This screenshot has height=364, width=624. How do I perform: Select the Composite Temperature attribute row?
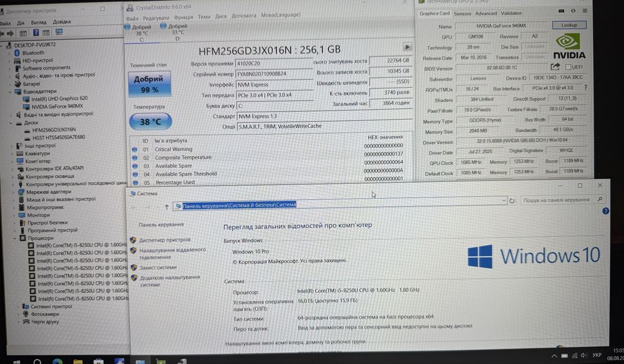pyautogui.click(x=268, y=157)
